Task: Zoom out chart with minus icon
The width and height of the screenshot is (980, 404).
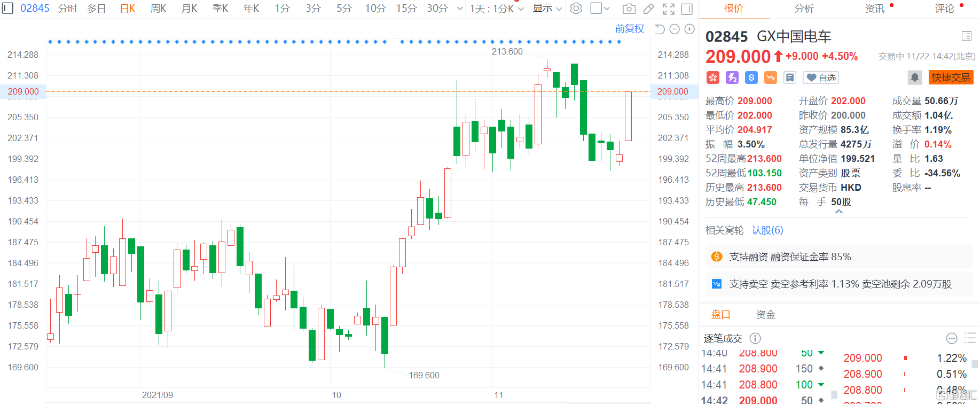Action: tap(675, 29)
